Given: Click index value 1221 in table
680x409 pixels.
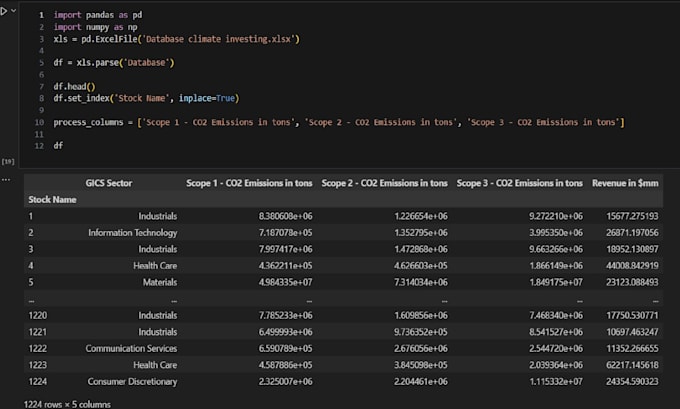Looking at the screenshot, I should click(38, 332).
